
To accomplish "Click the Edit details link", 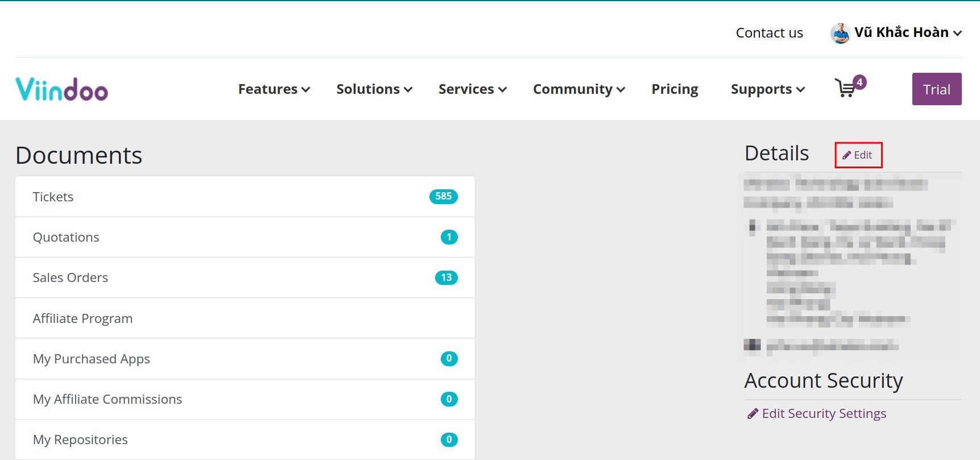I will 858,155.
